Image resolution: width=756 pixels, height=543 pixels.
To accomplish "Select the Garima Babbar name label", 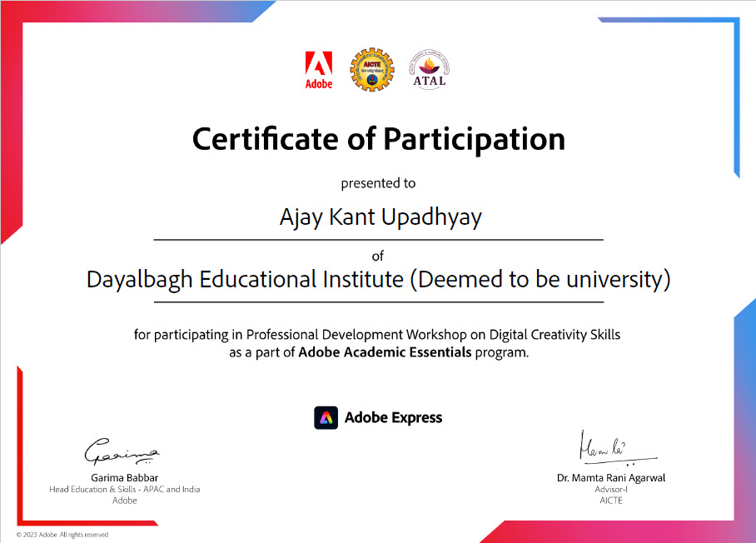I will [x=124, y=478].
